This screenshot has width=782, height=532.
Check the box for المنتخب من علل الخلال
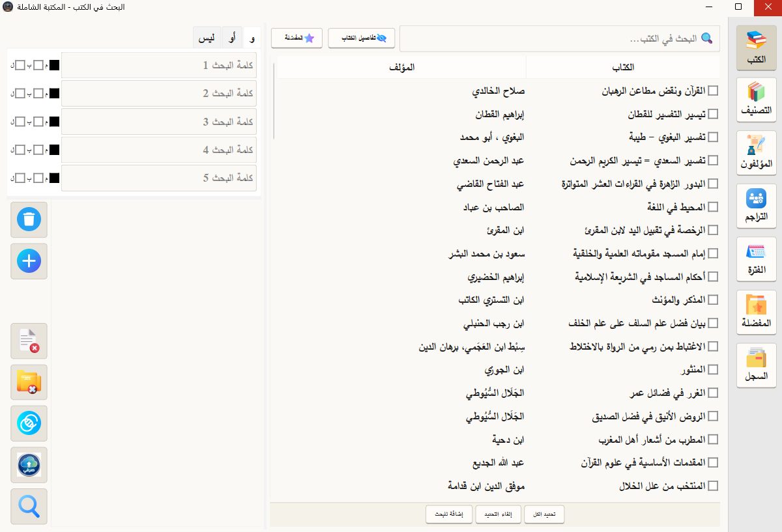[713, 485]
